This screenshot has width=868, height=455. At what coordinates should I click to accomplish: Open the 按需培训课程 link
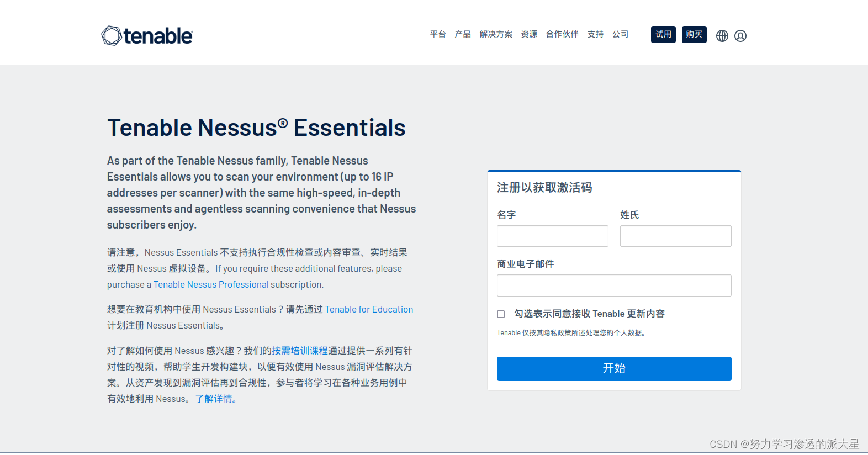coord(300,351)
